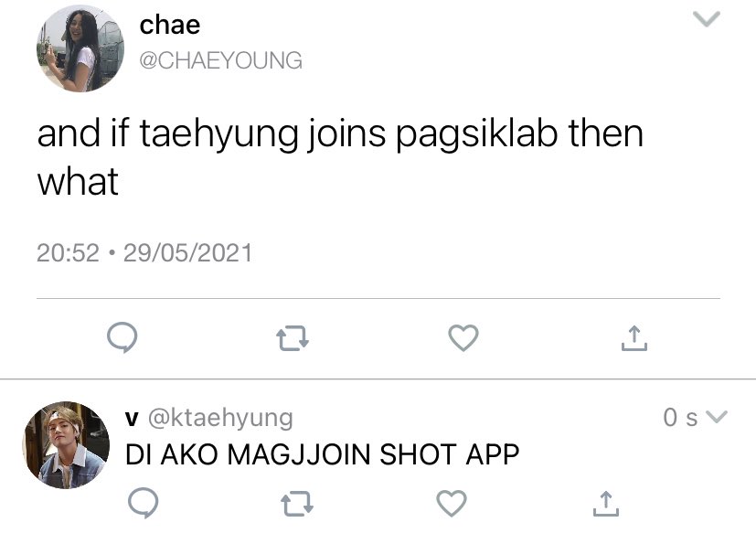This screenshot has height=533, width=756.
Task: Select tweet text about taehyung joins pagsiklab
Action: (x=340, y=157)
